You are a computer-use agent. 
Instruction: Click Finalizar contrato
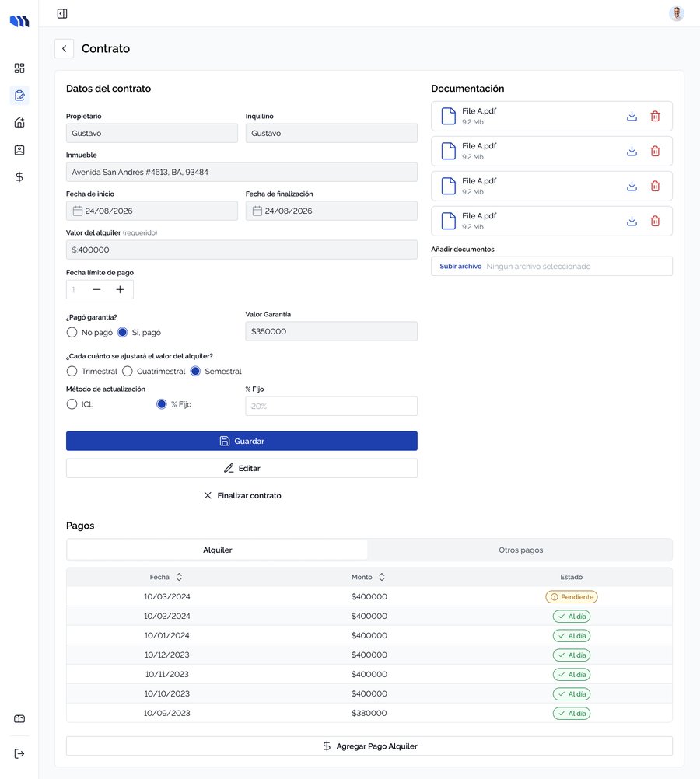pyautogui.click(x=242, y=495)
